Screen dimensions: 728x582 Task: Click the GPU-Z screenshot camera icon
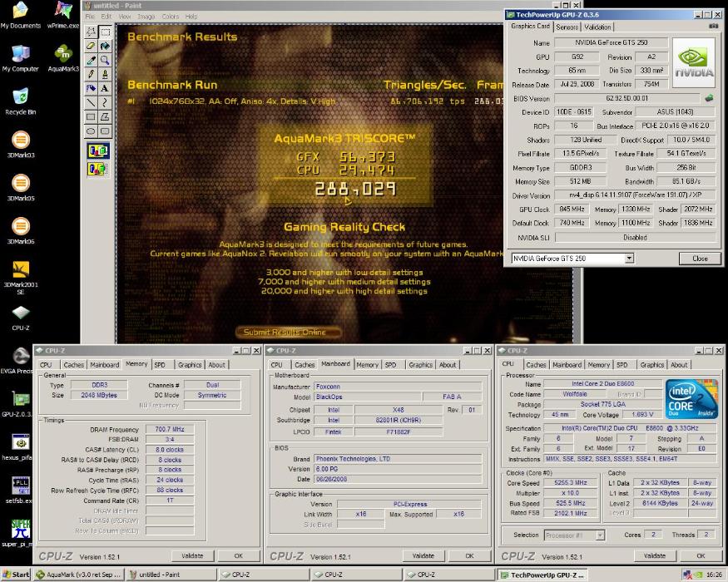714,27
